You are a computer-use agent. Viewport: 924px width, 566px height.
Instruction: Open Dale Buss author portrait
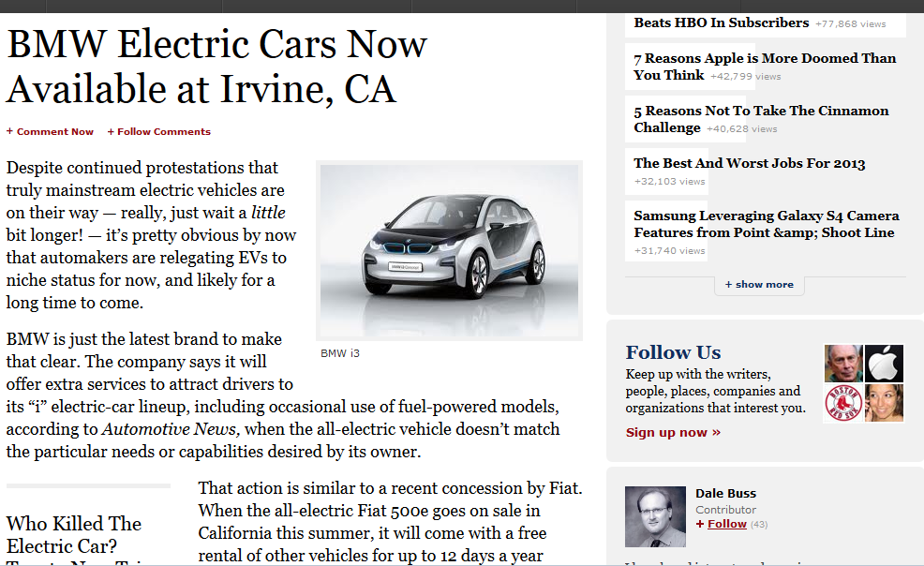click(x=655, y=516)
